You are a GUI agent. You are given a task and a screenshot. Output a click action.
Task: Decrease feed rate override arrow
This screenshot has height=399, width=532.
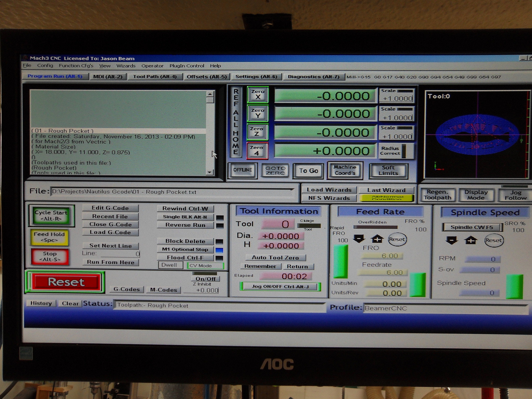pos(359,238)
